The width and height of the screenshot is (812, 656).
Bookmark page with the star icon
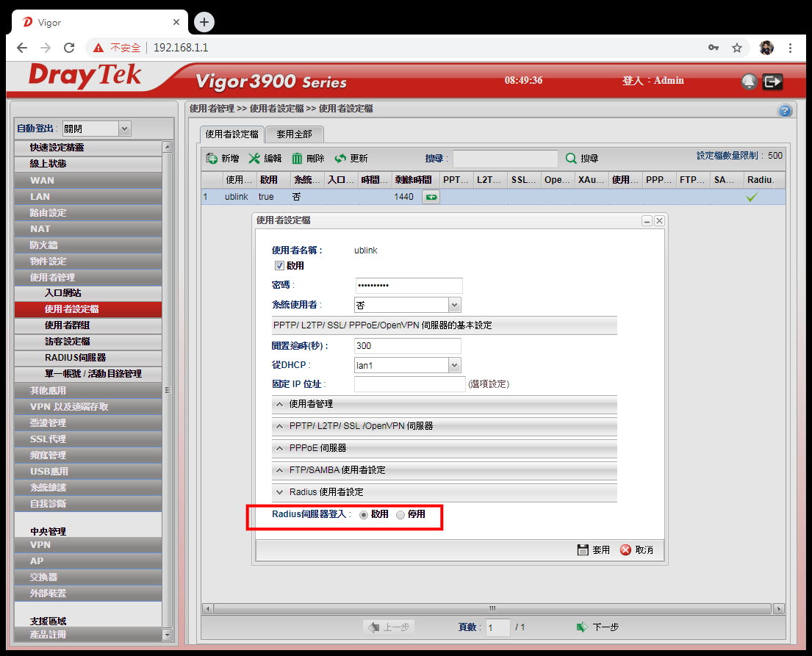point(736,48)
